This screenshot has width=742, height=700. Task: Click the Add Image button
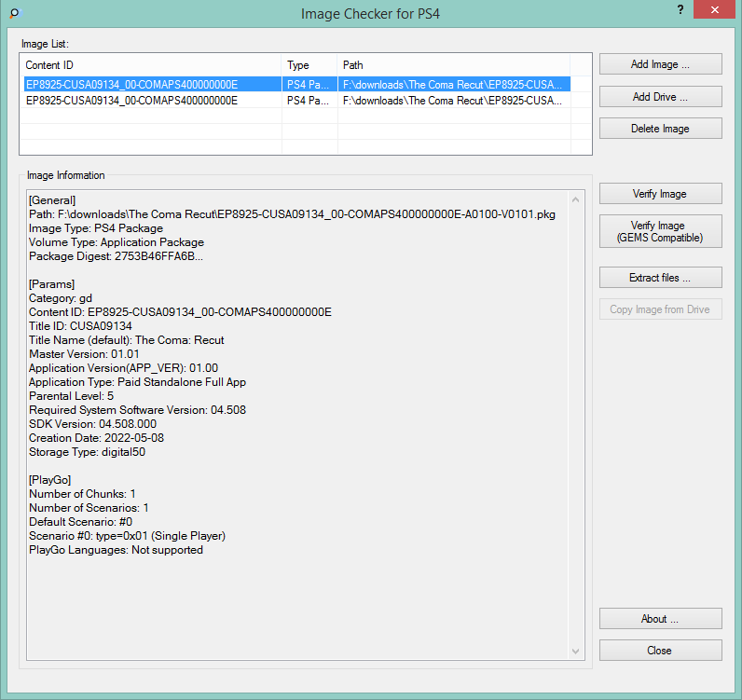pos(660,64)
